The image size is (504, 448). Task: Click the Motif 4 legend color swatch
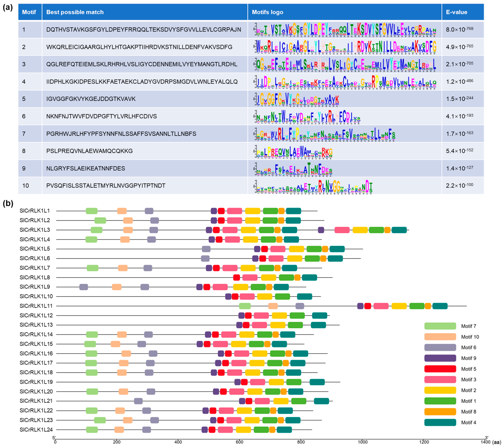click(440, 422)
